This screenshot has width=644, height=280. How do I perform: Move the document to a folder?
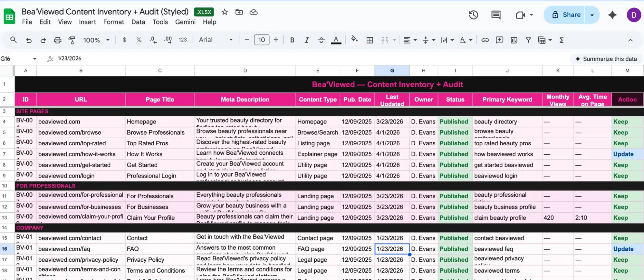(x=239, y=12)
